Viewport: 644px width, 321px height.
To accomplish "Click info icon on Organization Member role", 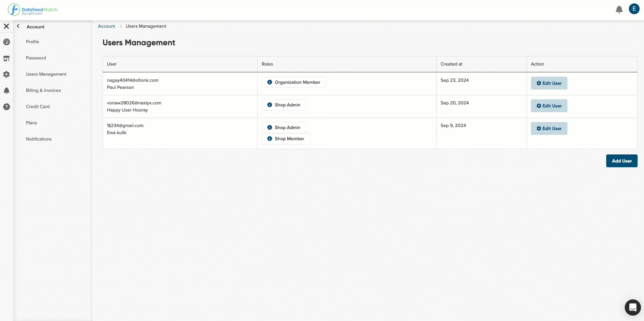I will click(x=270, y=82).
